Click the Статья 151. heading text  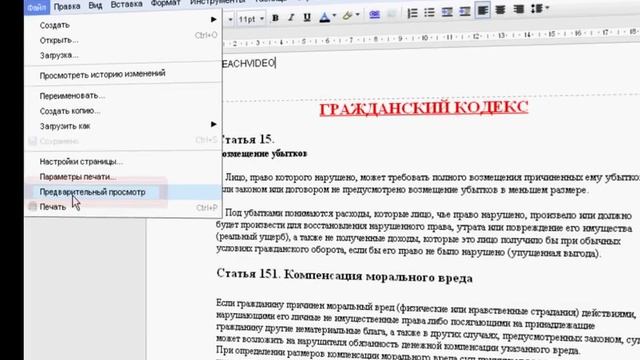tap(344, 275)
